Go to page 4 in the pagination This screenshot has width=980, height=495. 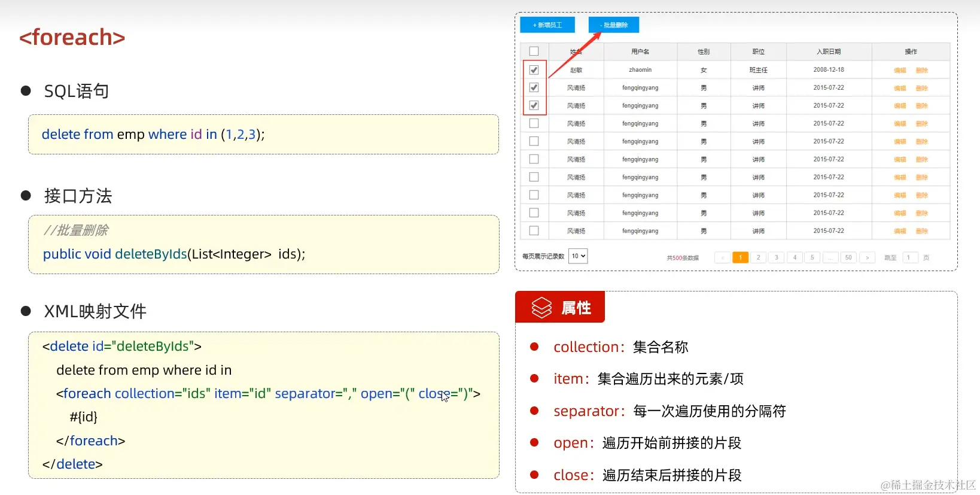point(795,257)
